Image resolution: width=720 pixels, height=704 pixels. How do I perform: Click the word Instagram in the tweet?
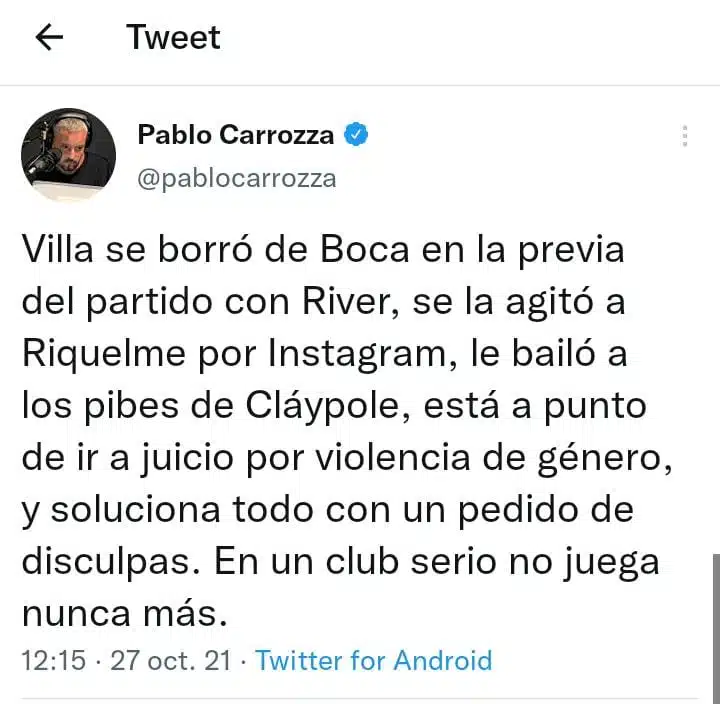(357, 355)
